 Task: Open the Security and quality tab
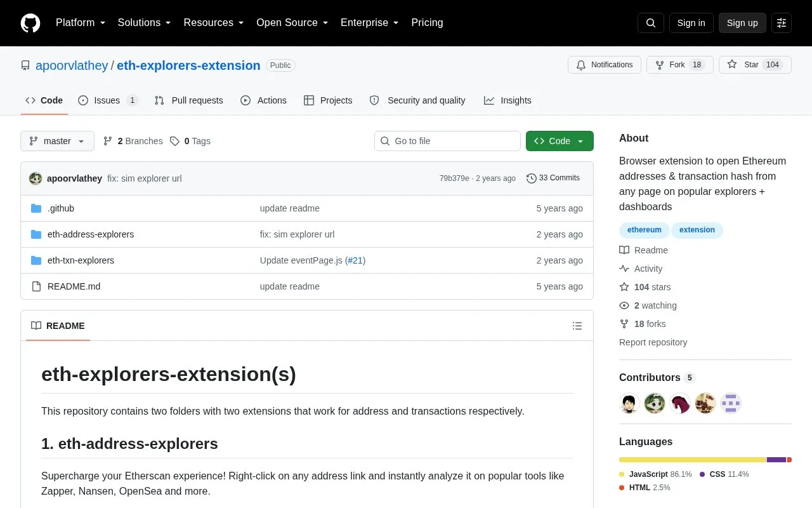[x=417, y=100]
